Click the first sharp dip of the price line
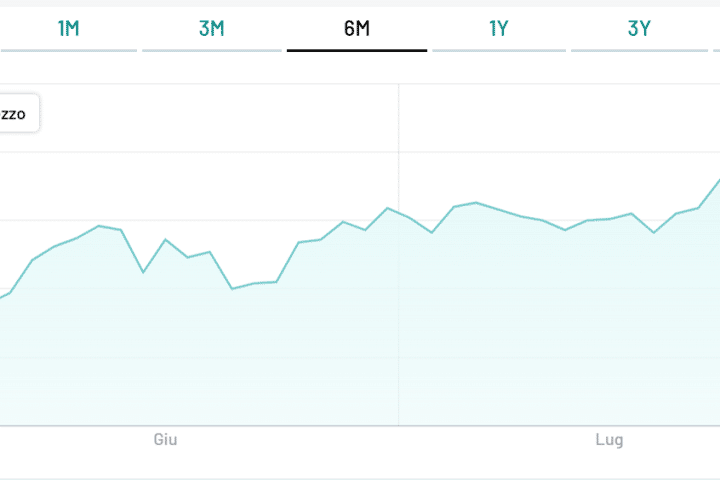The image size is (720, 480). 144,272
